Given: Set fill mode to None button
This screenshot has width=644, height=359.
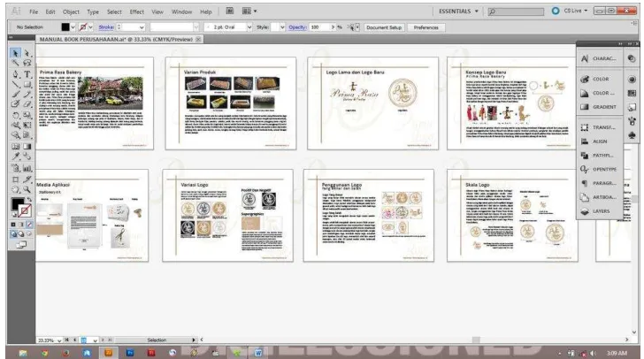Looking at the screenshot, I should 29,225.
